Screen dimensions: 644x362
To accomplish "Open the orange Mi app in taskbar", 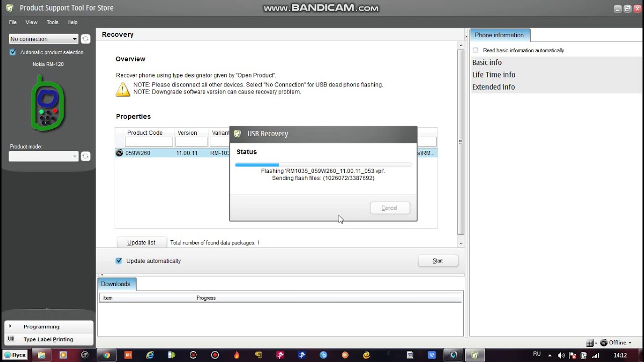I will (128, 355).
